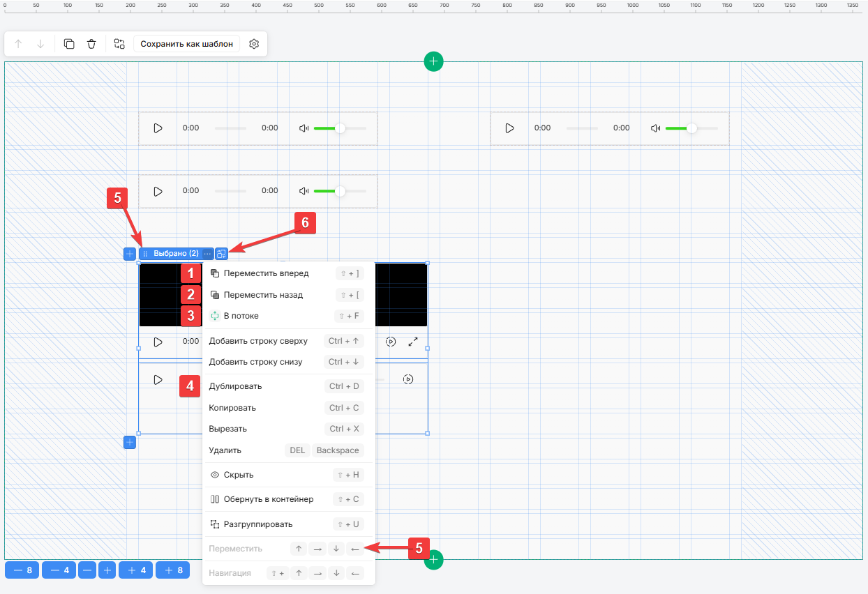The width and height of the screenshot is (868, 594).
Task: Select «Дублировать» in the context menu
Action: tap(235, 386)
